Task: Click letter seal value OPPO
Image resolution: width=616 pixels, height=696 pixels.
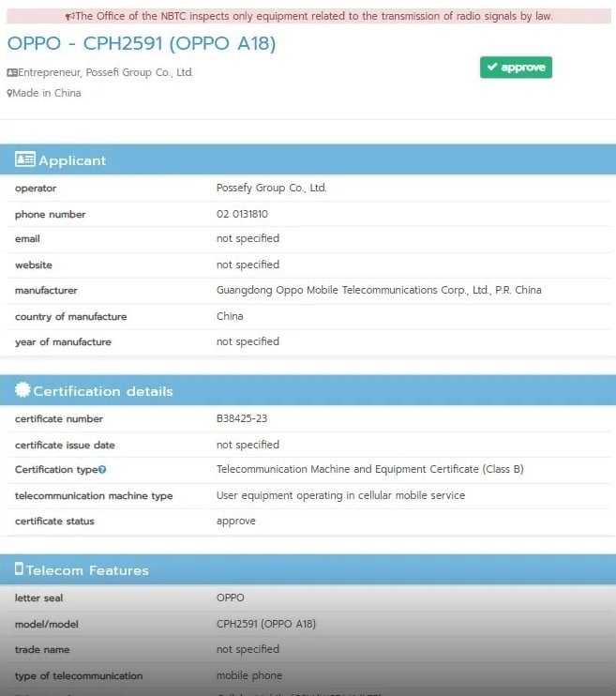Action: (230, 598)
